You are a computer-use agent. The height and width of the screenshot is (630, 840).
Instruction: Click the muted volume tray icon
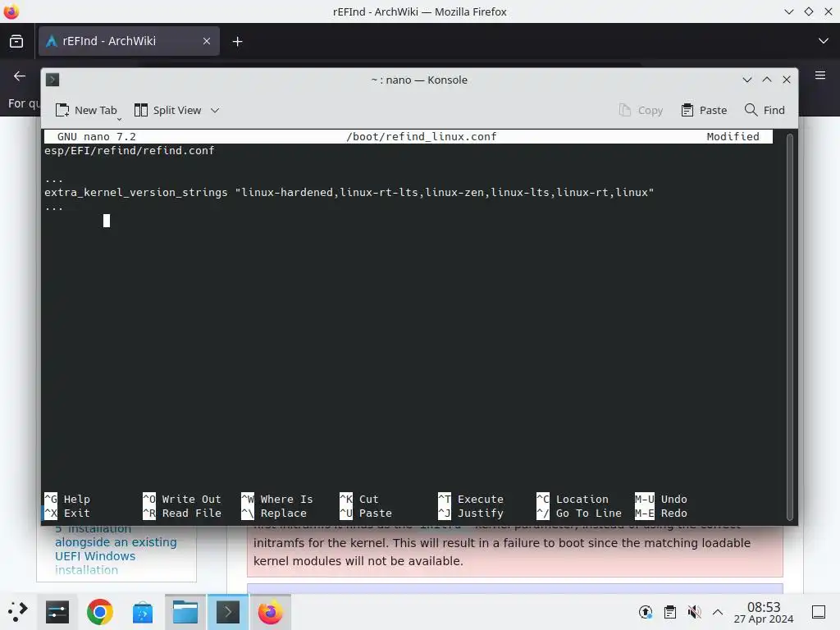point(694,612)
